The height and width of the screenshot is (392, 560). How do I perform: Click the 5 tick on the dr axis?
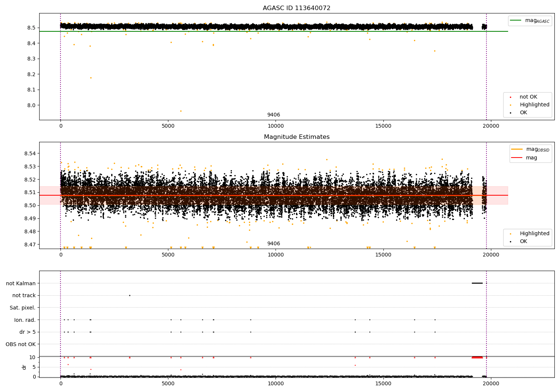(34, 367)
